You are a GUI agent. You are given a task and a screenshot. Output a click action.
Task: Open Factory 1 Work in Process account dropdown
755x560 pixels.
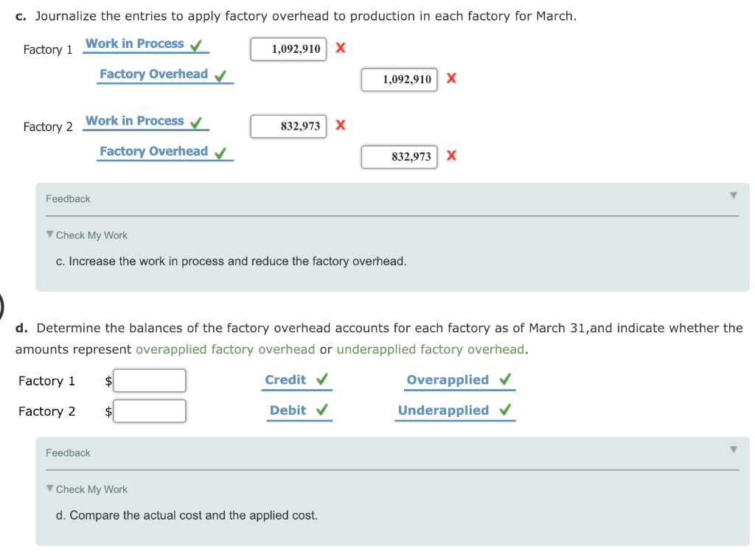pyautogui.click(x=135, y=44)
